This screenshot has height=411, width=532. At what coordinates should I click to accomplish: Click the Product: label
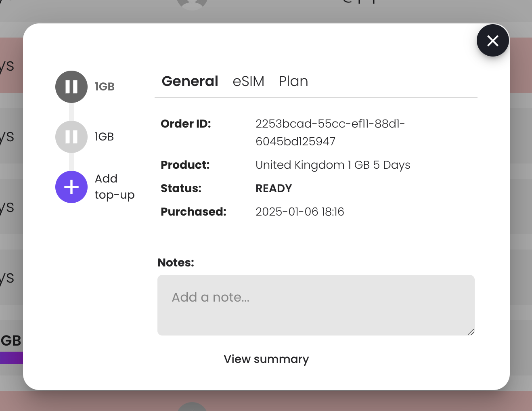[185, 165]
